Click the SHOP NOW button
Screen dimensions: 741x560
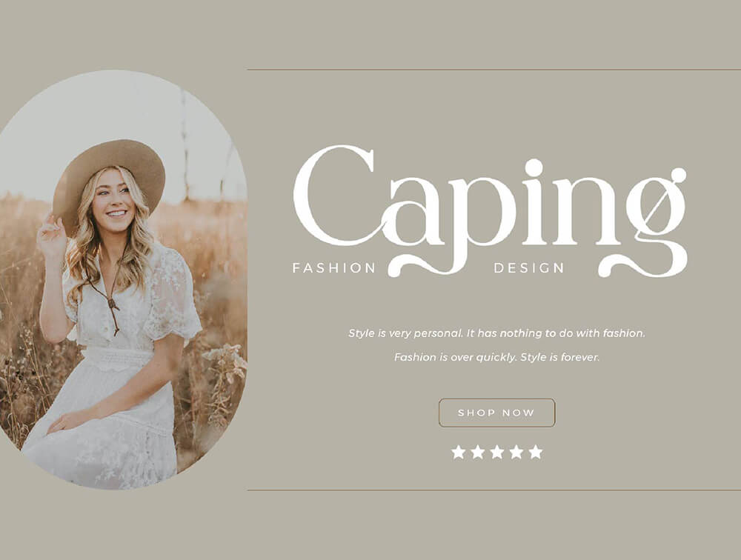496,413
